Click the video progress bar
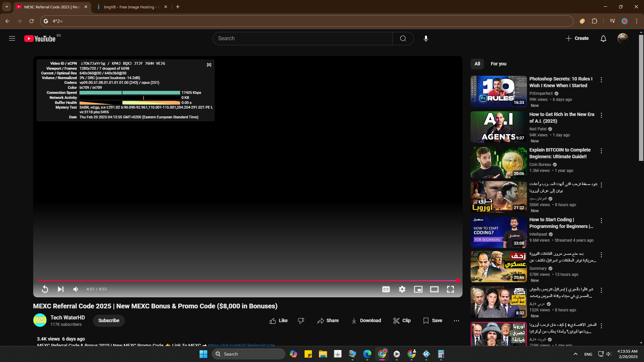Screen dimensions: 644x362 pyautogui.click(x=248, y=281)
